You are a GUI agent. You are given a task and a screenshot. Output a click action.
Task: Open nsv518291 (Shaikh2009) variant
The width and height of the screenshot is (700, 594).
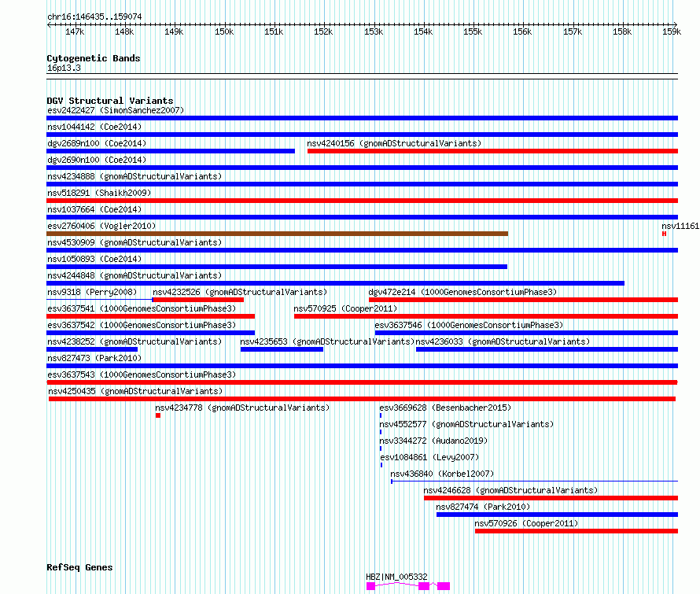click(99, 193)
